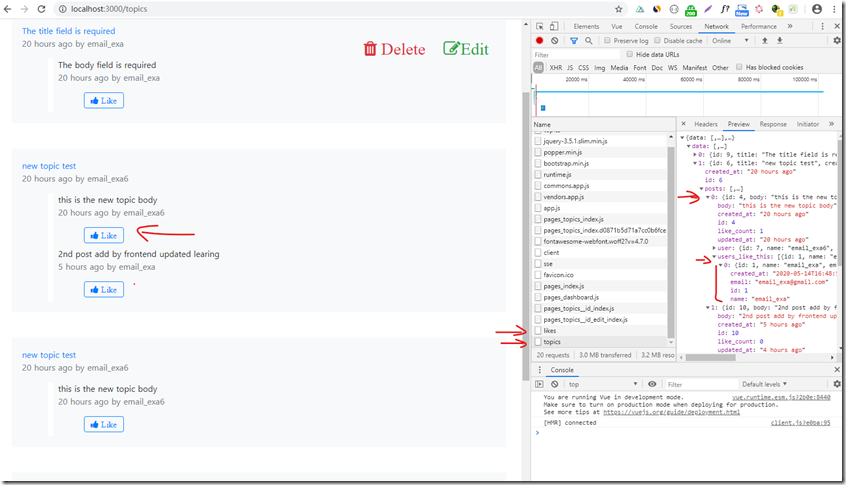
Task: Open vue.runtime.esm.js source link
Action: [x=781, y=397]
